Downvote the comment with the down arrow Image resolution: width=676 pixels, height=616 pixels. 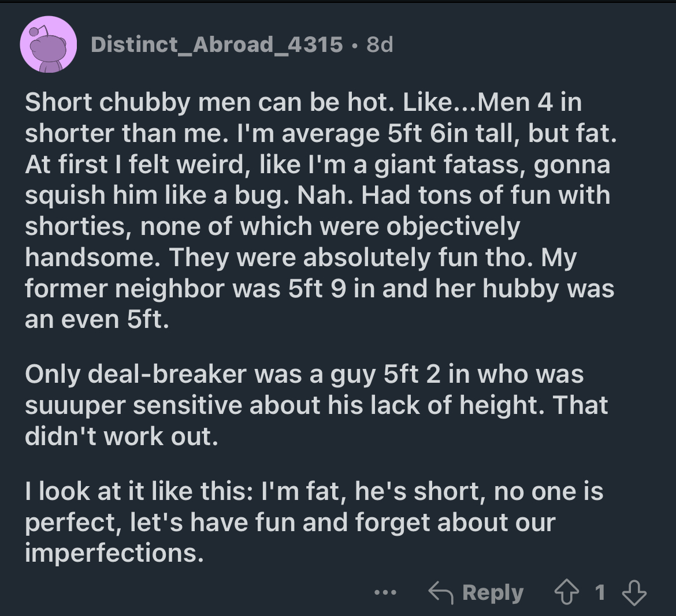(633, 592)
